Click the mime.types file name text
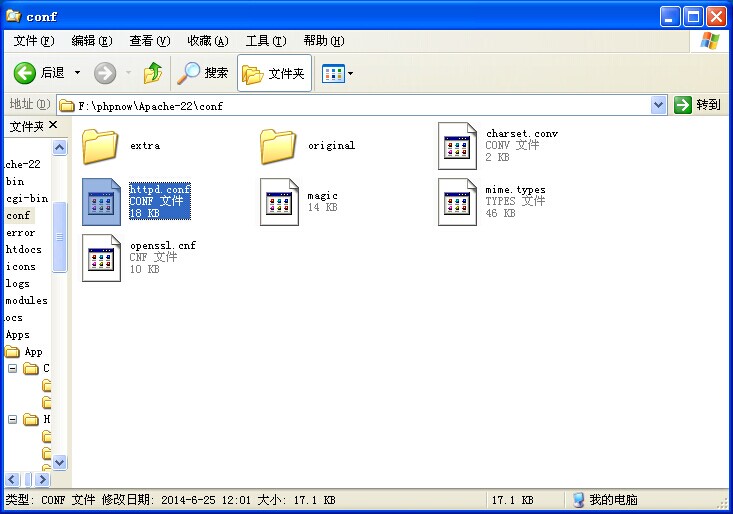The height and width of the screenshot is (514, 733). 515,190
